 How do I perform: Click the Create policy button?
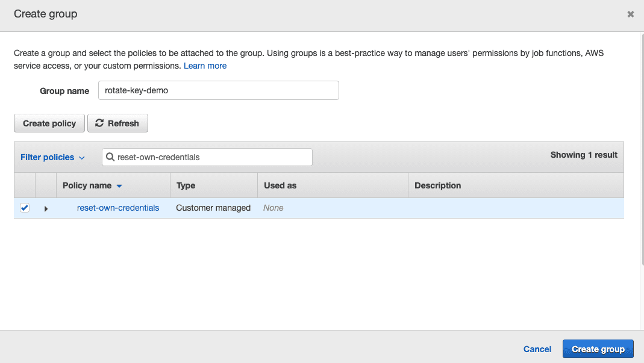click(49, 123)
